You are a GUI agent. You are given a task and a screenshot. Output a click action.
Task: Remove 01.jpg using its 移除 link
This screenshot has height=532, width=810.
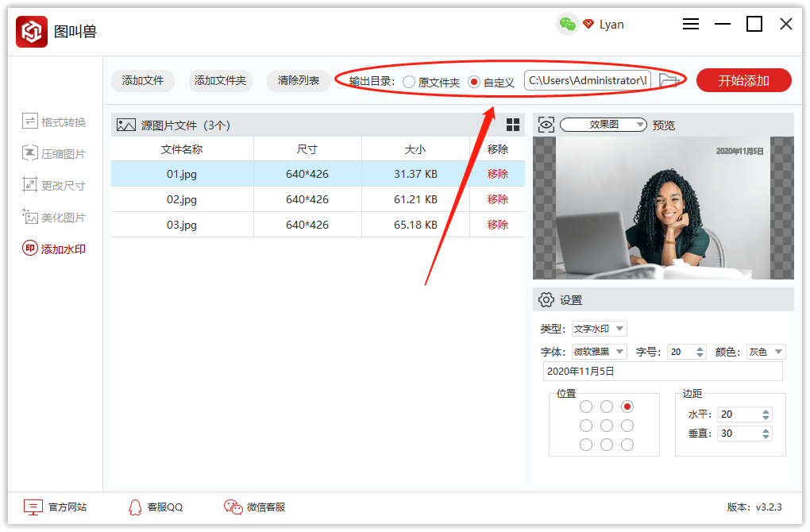(x=497, y=174)
